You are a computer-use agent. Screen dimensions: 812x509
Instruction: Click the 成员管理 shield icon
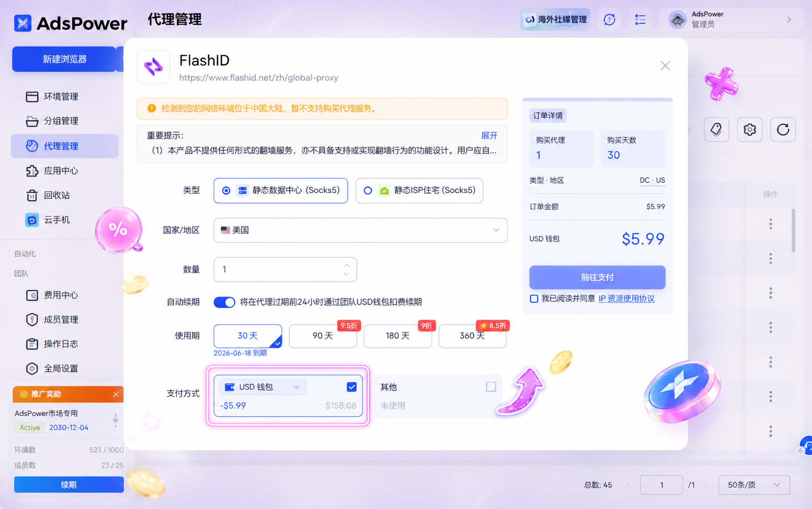click(32, 319)
